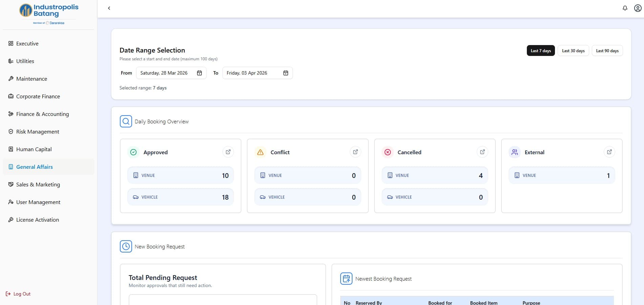
Task: Select Last 7 days range
Action: 541,50
